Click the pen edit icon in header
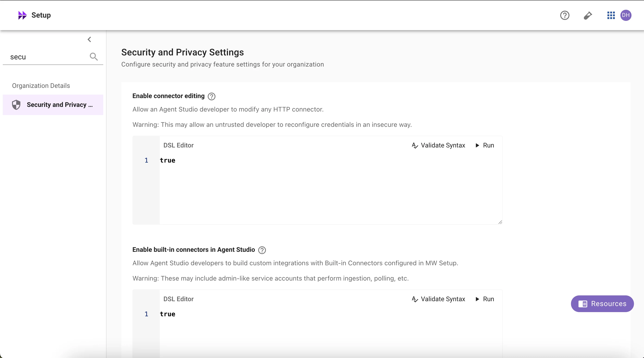 588,15
